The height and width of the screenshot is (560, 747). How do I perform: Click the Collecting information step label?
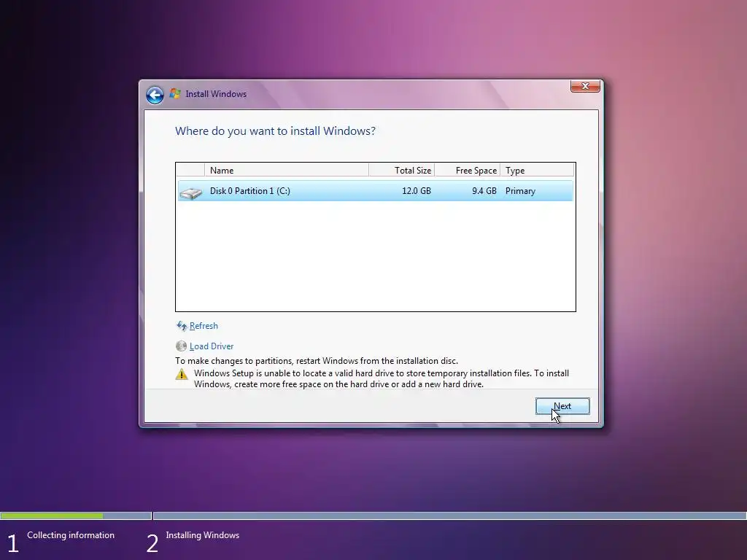pos(71,535)
